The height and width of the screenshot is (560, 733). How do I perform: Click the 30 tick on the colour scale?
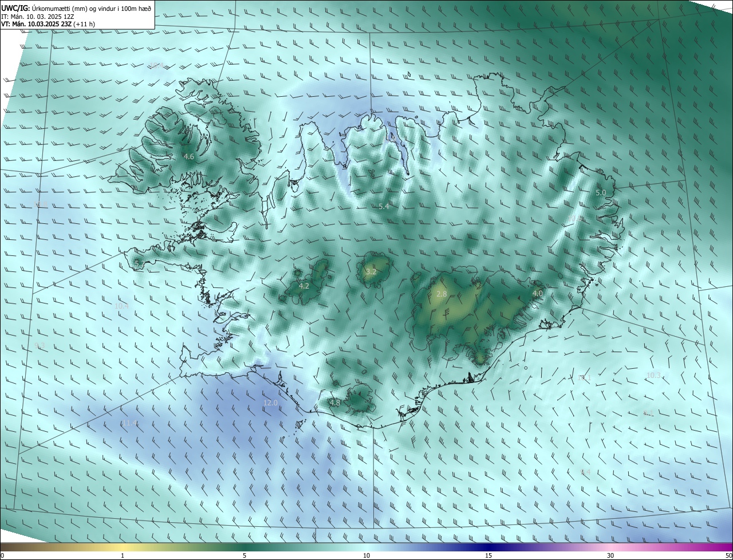(610, 555)
